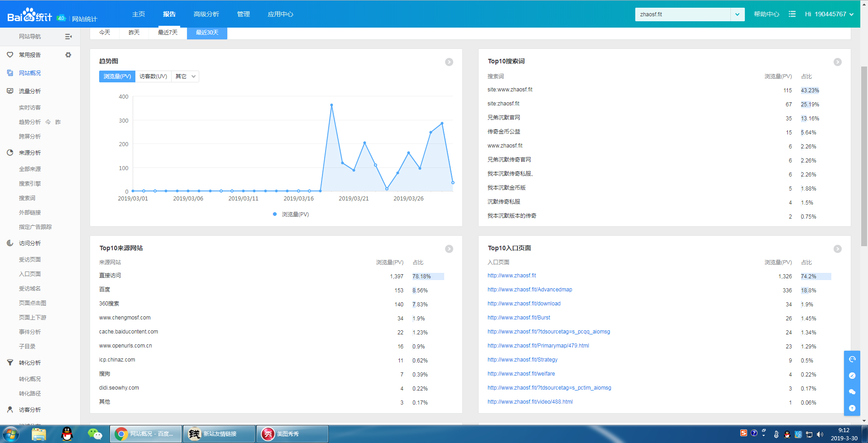Open the Advancedmap entry page link
Screen dimensions: 868x443
(530, 290)
